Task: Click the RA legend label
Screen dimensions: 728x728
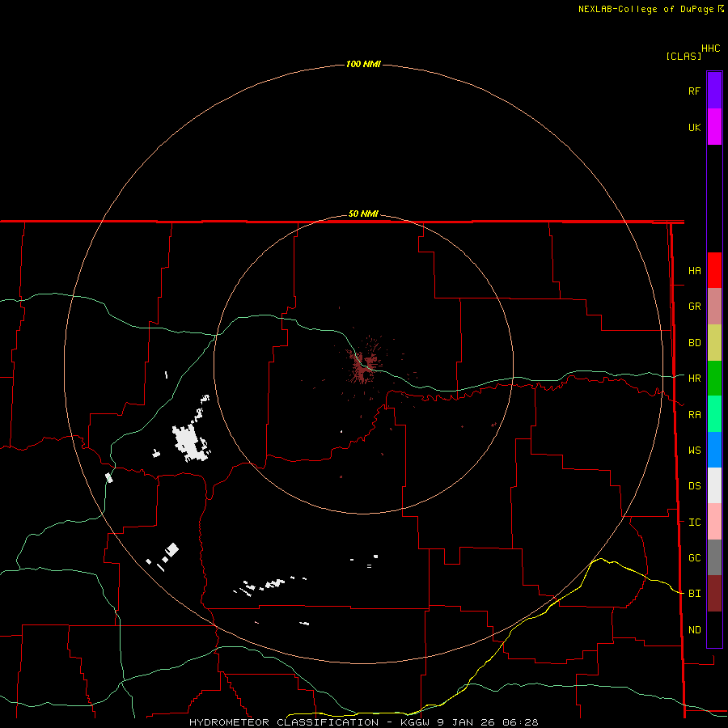Action: (x=694, y=415)
